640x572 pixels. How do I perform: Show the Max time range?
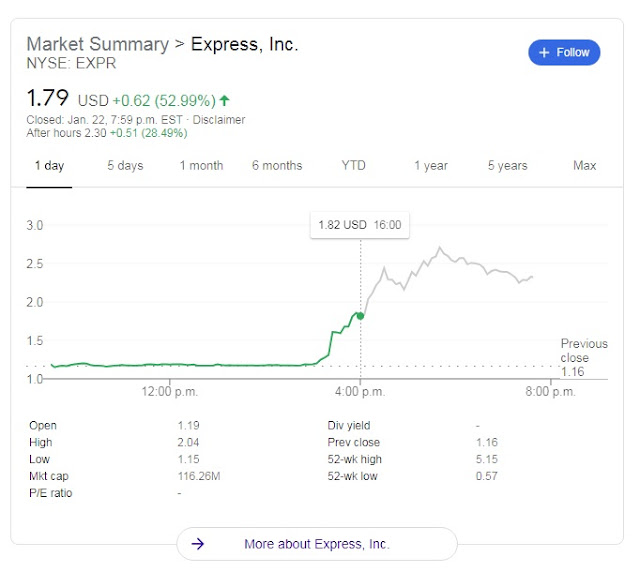click(x=585, y=166)
